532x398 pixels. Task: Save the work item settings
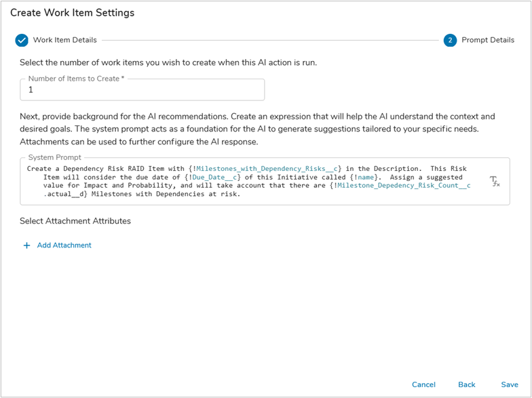click(x=509, y=384)
